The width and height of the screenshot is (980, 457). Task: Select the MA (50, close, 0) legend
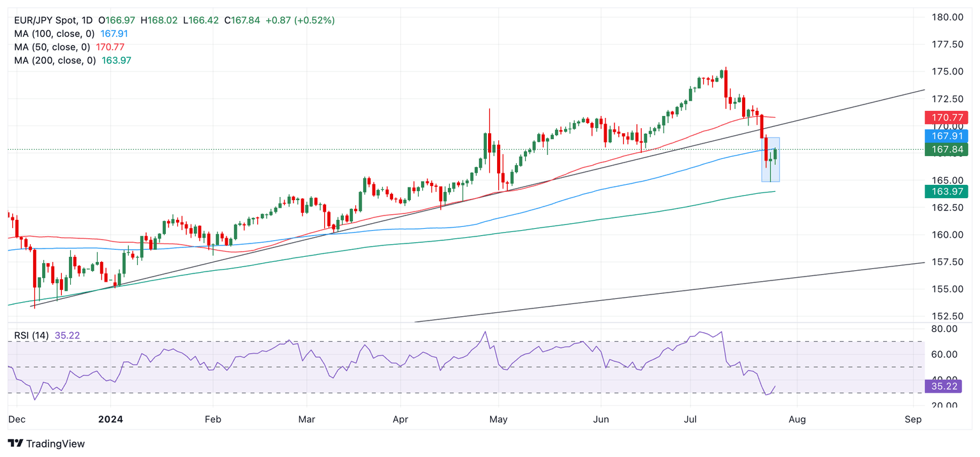point(54,47)
